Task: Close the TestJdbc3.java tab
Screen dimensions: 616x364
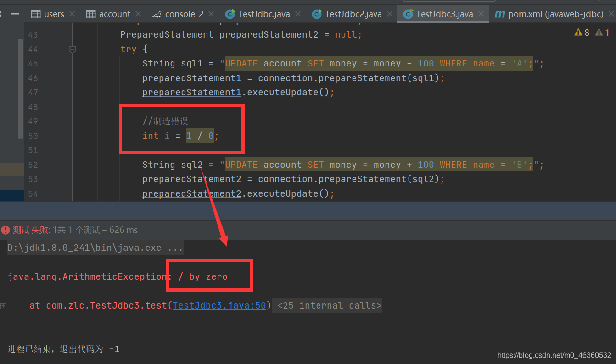Action: (481, 14)
